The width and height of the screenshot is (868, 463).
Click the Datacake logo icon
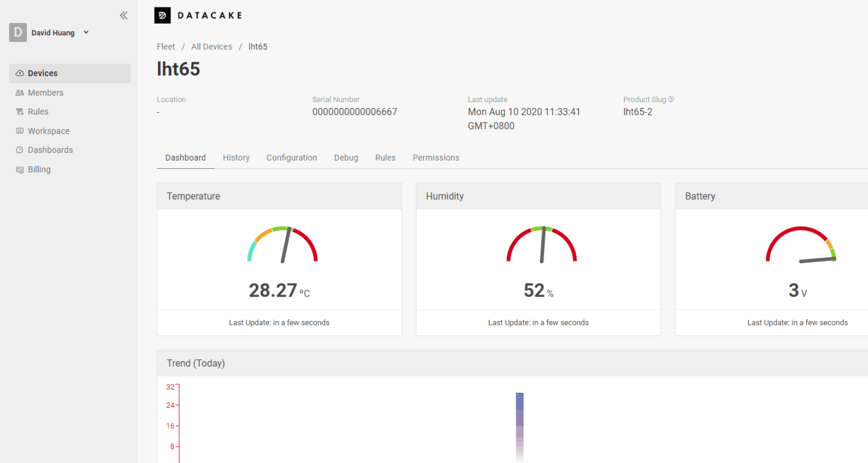162,15
